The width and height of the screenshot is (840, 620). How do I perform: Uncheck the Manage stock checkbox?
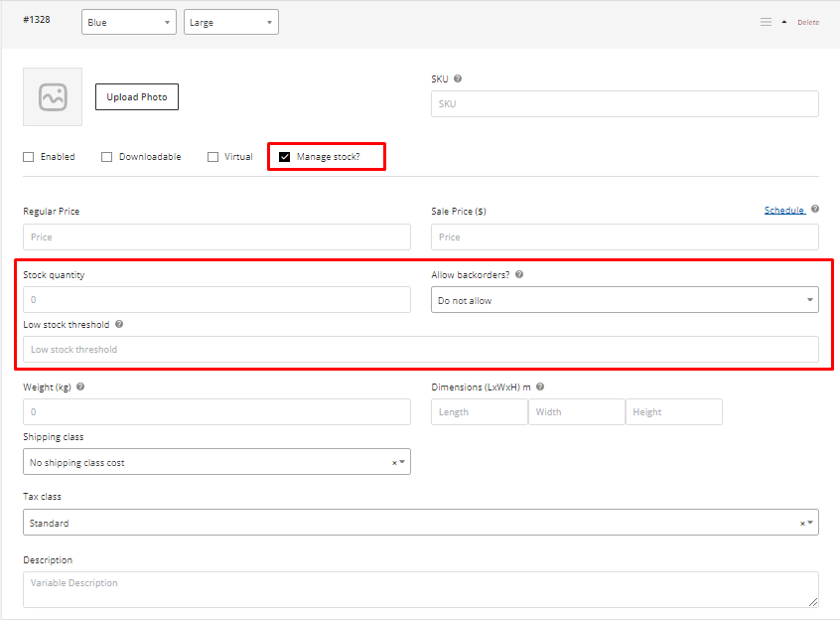[x=285, y=157]
